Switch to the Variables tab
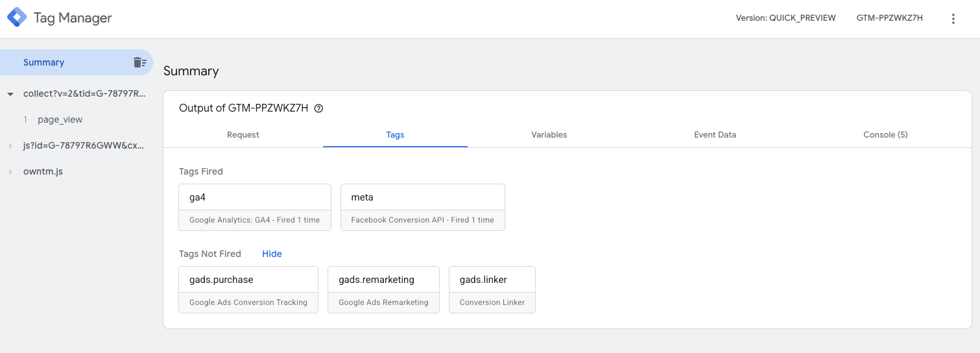Image resolution: width=980 pixels, height=353 pixels. tap(549, 135)
